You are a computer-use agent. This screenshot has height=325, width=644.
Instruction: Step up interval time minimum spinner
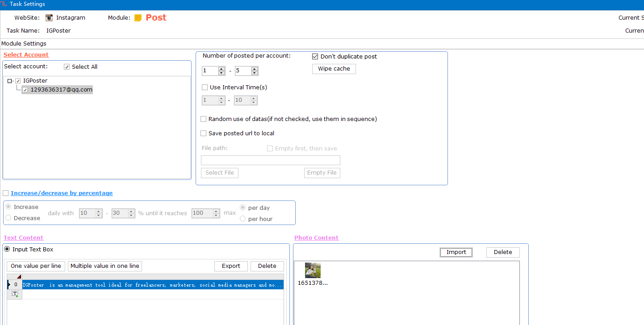pos(222,98)
